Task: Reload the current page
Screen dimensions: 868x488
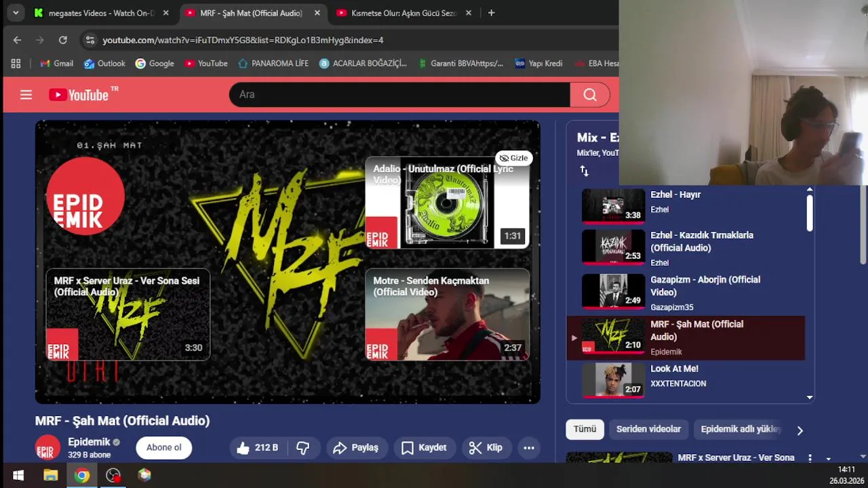Action: pos(63,40)
